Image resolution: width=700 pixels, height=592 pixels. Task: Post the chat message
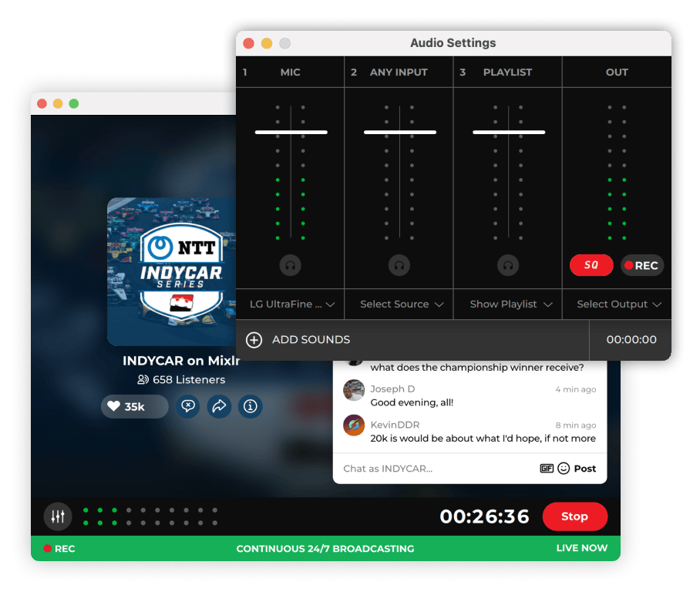point(585,469)
